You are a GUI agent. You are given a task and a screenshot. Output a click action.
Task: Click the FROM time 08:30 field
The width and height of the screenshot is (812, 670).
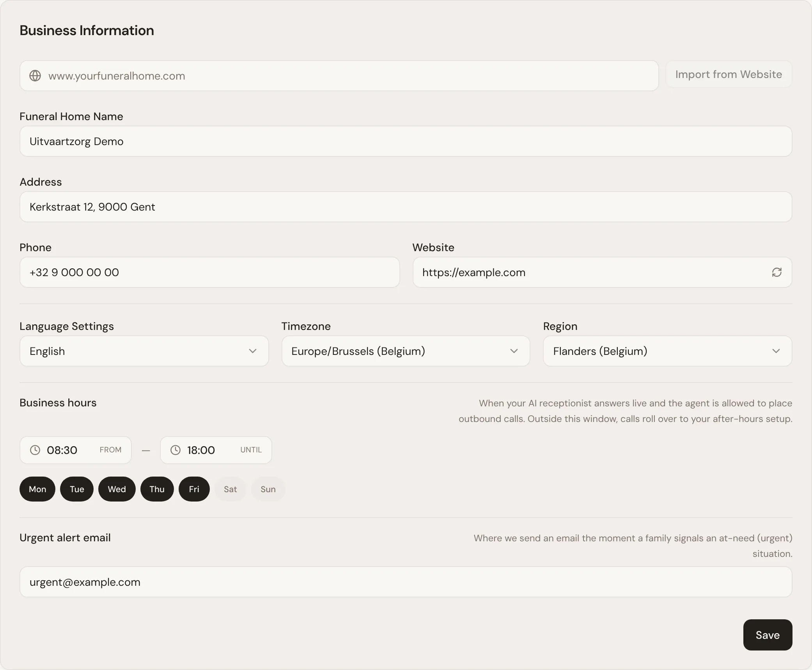click(76, 450)
